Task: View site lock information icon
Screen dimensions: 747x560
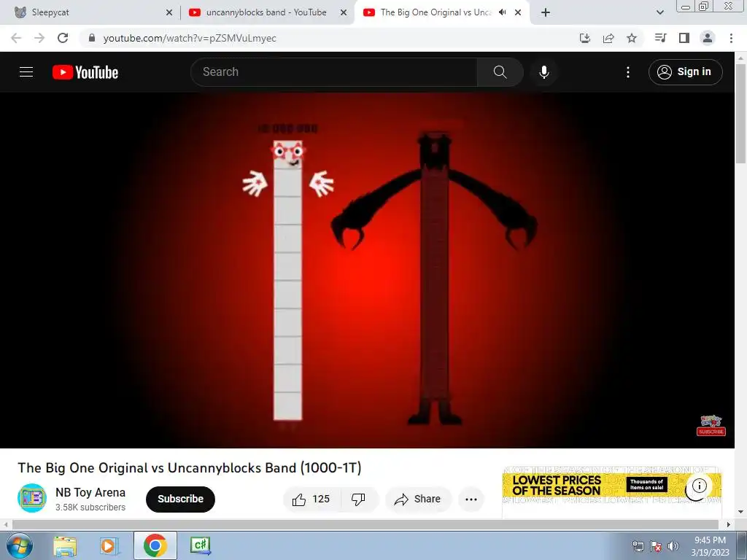Action: (x=92, y=38)
